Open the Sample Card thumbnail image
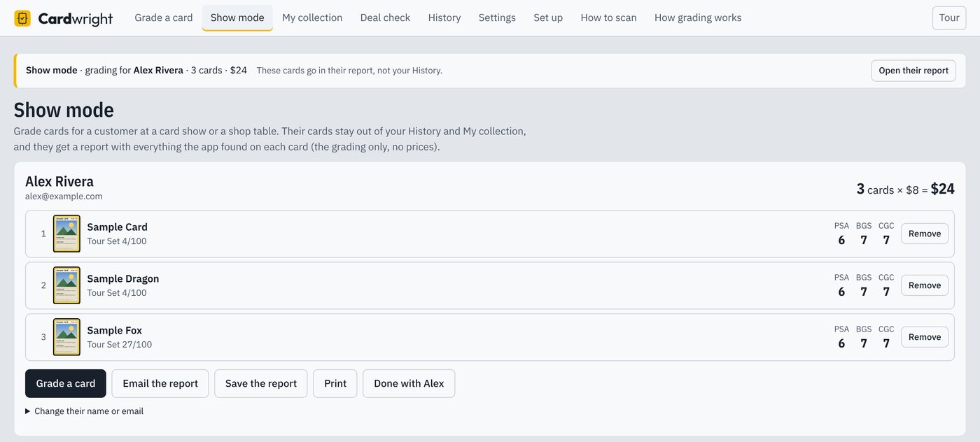The height and width of the screenshot is (442, 980). (x=66, y=234)
